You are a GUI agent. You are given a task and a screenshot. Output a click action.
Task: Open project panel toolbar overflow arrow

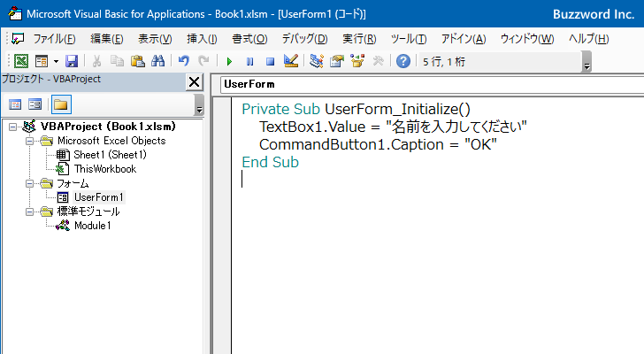199,104
